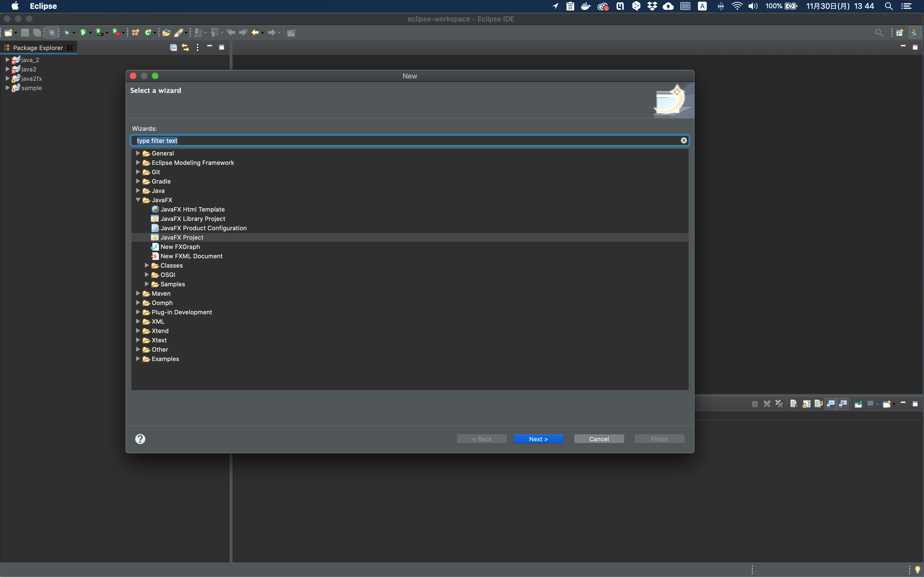Toggle Skip All Breakpoints button
This screenshot has width=924, height=577.
pos(52,33)
